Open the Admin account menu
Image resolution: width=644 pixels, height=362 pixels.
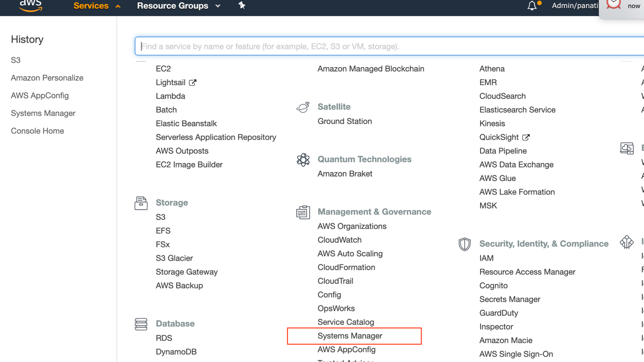(575, 6)
